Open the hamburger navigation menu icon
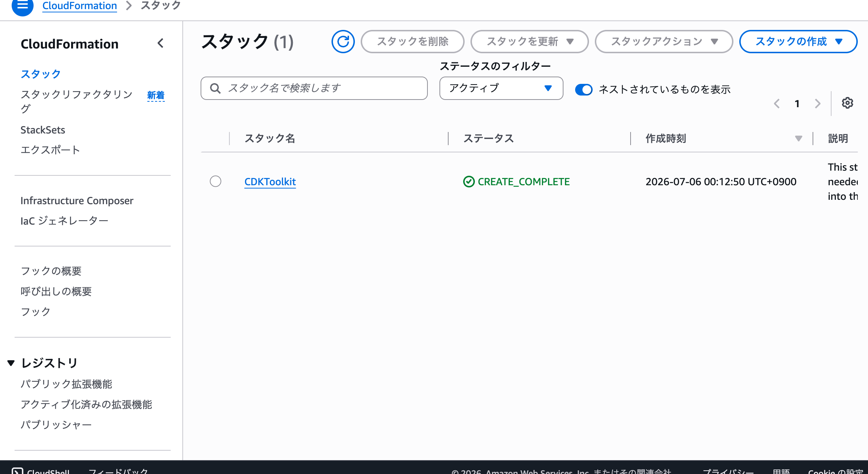Viewport: 868px width, 474px height. click(23, 5)
